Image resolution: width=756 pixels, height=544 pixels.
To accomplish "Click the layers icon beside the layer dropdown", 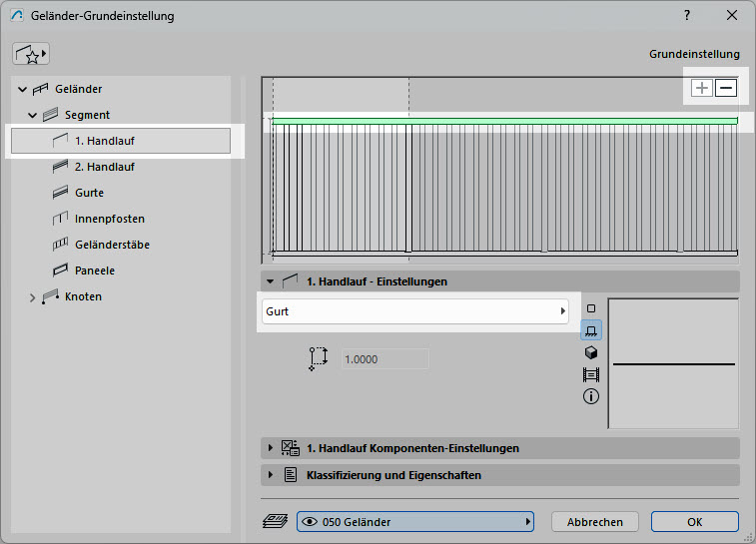I will click(x=277, y=521).
